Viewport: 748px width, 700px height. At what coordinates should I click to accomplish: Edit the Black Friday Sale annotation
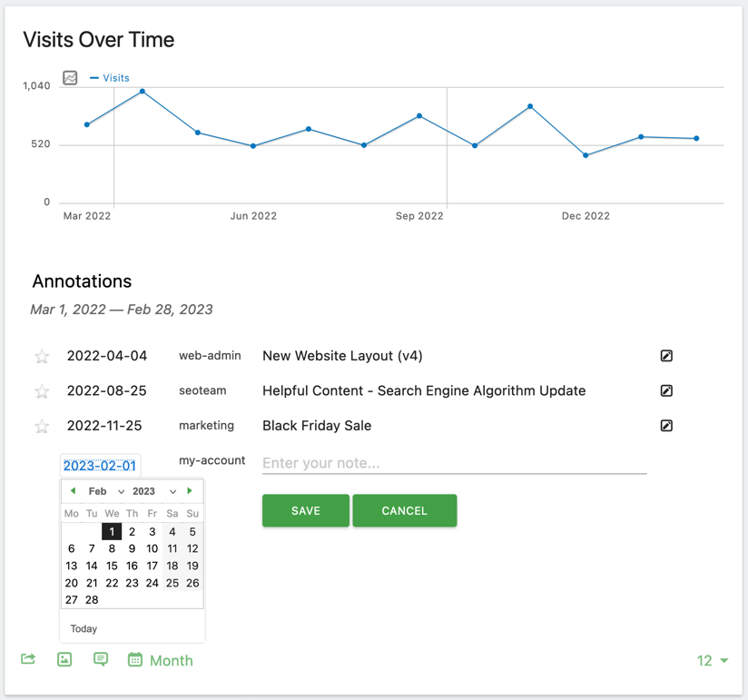[x=666, y=425]
